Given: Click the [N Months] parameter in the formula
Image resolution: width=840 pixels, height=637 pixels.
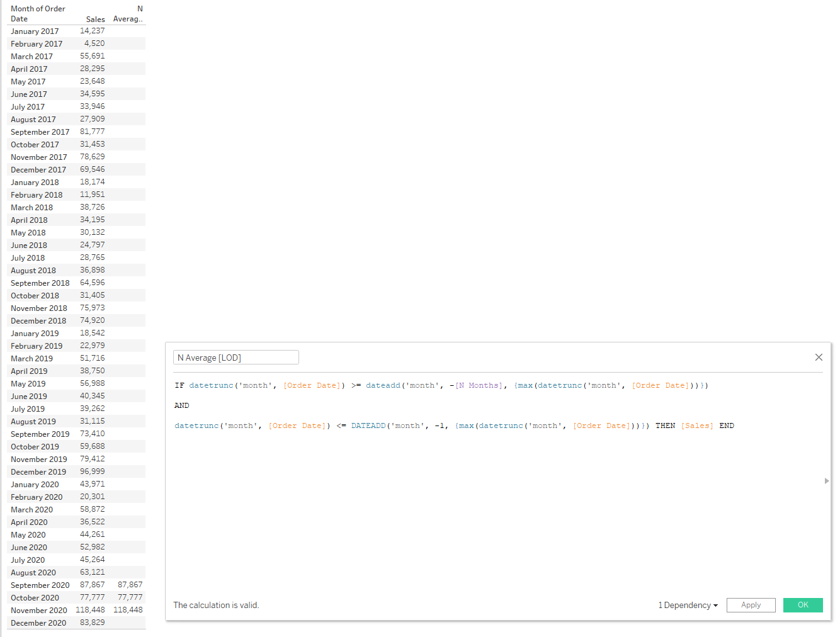Looking at the screenshot, I should (479, 385).
